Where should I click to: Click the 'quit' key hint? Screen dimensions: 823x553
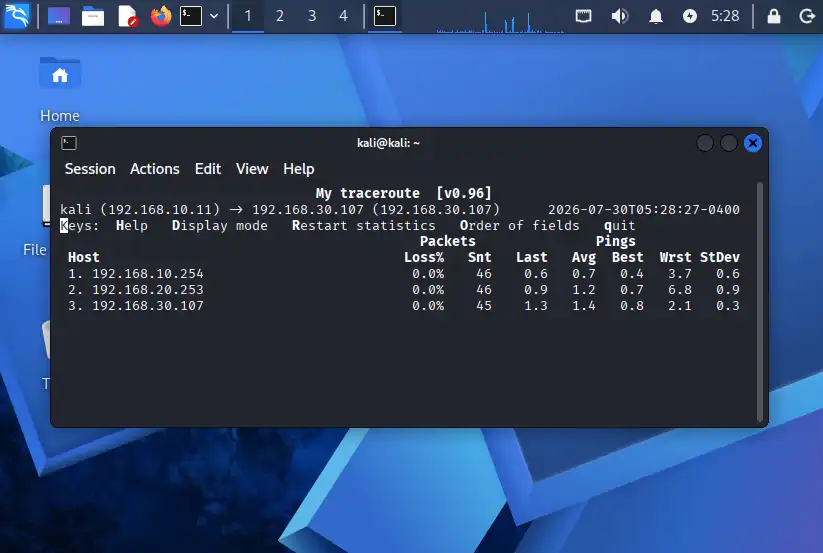(x=619, y=226)
